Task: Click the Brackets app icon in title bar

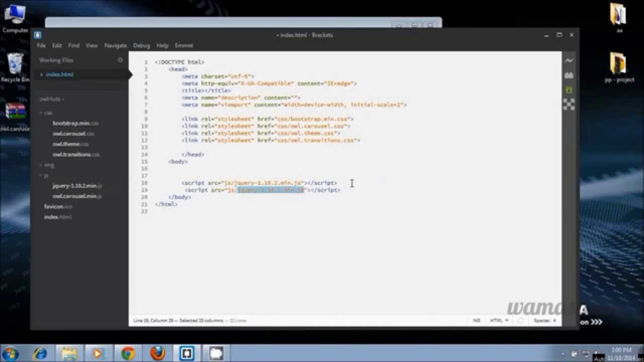Action: 37,35
